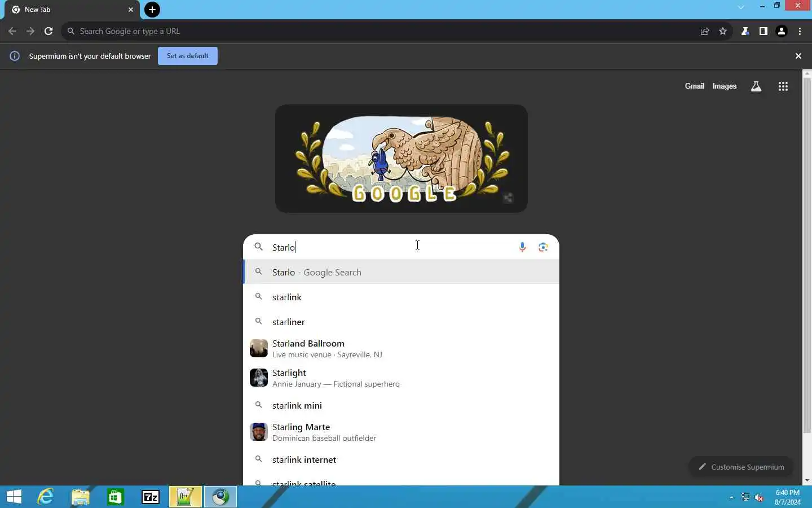Choose 'starlink mini' suggestion
The image size is (812, 508).
click(x=401, y=405)
